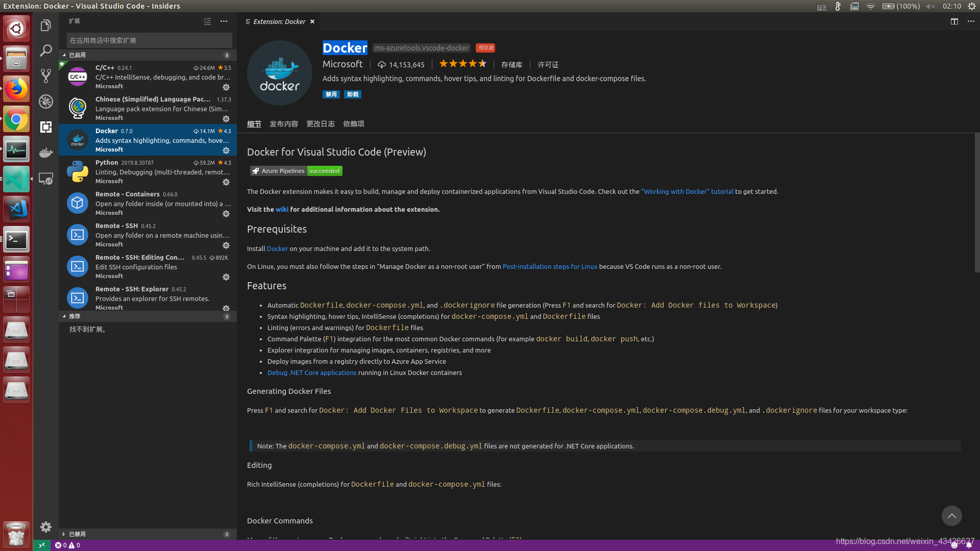Close the Extension: Docker editor tab

pos(312,21)
